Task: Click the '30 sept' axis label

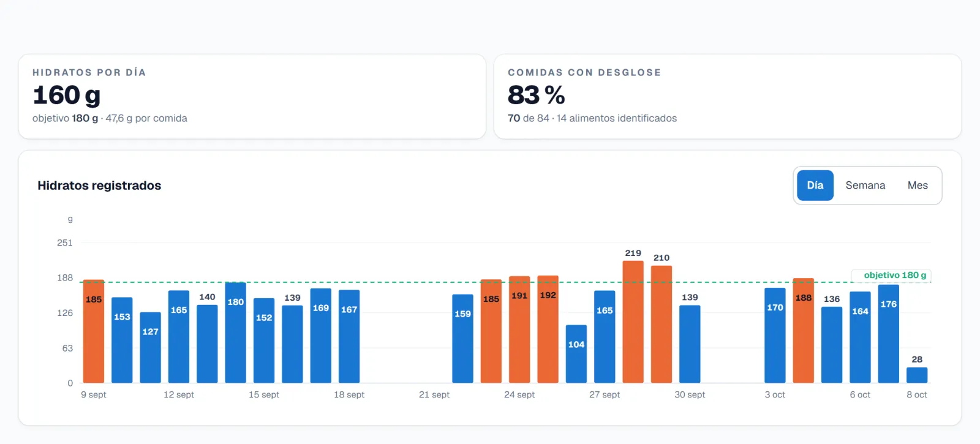Action: pyautogui.click(x=690, y=395)
